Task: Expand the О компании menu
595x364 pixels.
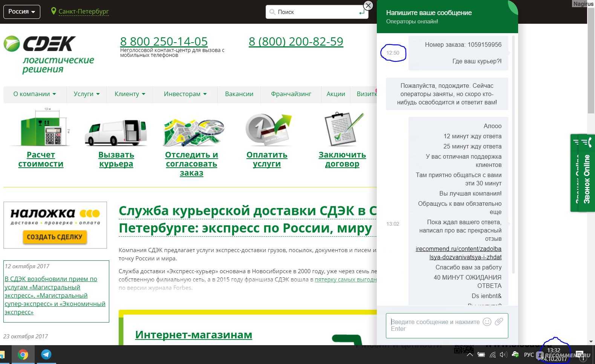Action: [35, 94]
